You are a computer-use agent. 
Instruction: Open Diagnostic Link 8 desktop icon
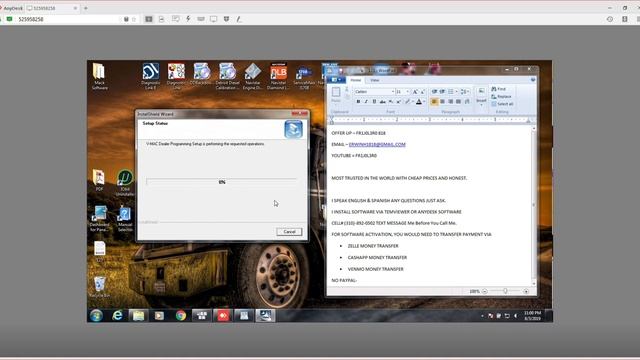(151, 76)
